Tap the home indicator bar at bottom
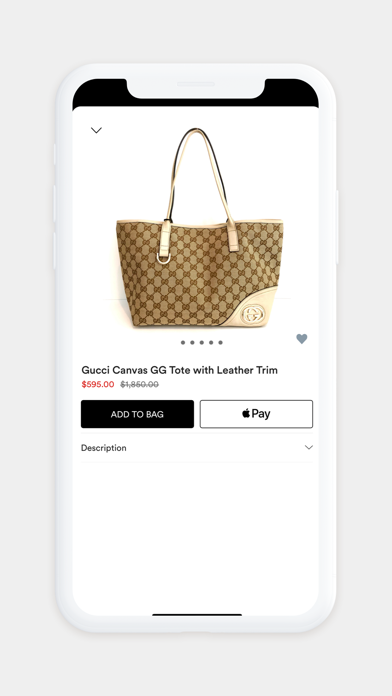 (x=197, y=615)
